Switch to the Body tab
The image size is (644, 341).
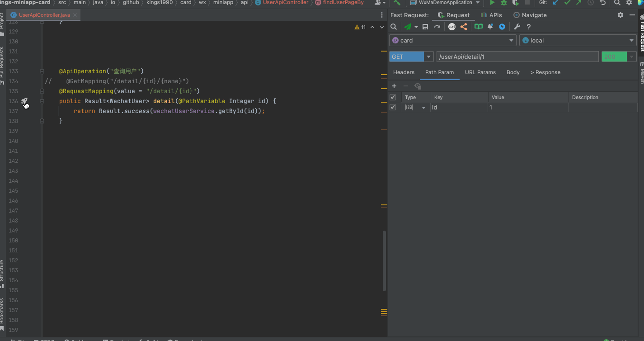pyautogui.click(x=513, y=72)
